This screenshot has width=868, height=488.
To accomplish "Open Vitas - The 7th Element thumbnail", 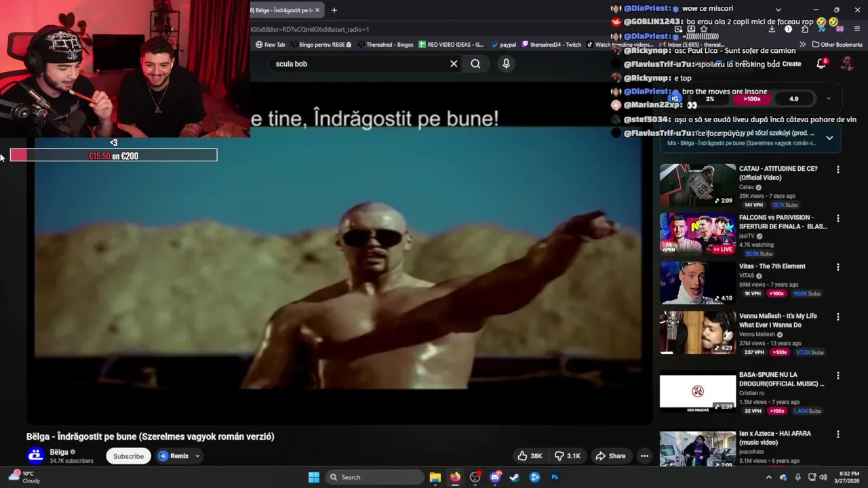I will 698,283.
